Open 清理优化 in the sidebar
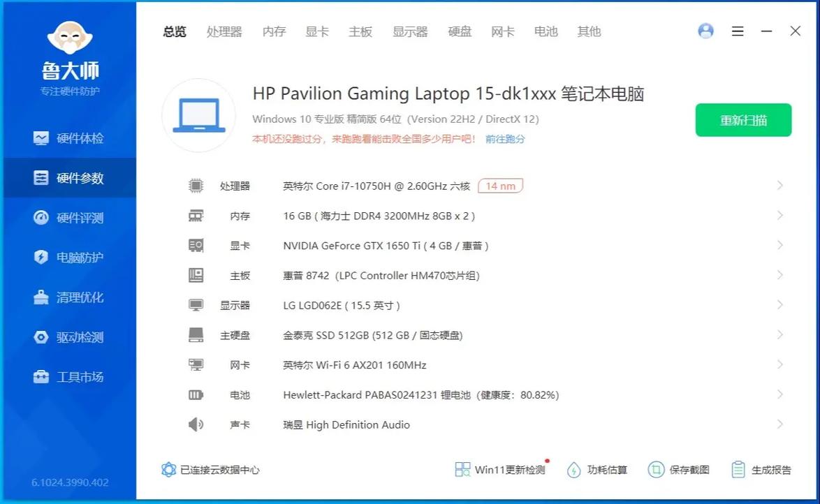 tap(70, 297)
